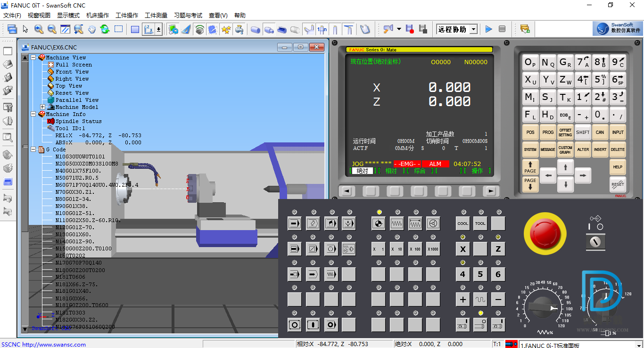Image resolution: width=644 pixels, height=348 pixels.
Task: Open the 查看(V) menu
Action: pyautogui.click(x=218, y=16)
